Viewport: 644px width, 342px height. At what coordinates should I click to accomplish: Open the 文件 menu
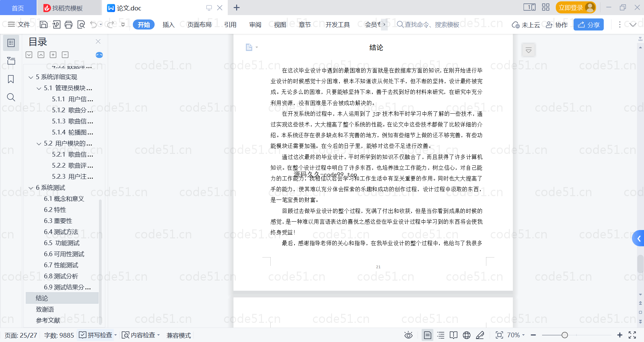(x=19, y=24)
